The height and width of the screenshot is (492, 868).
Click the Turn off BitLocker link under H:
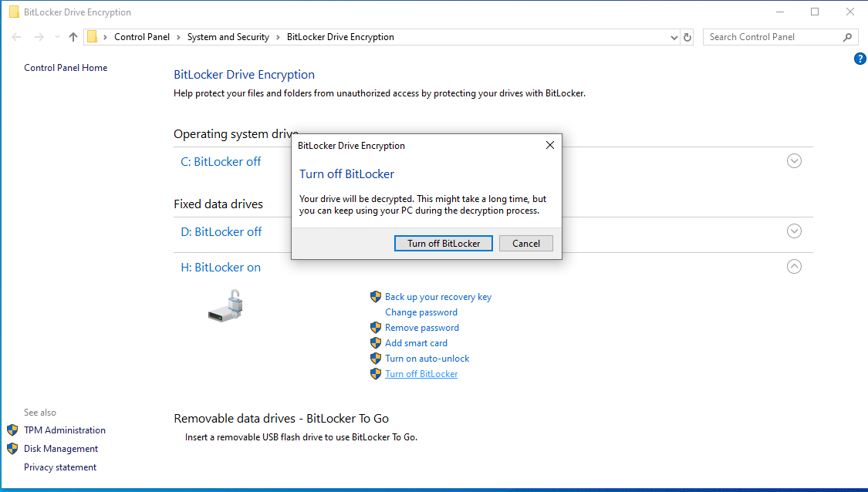point(421,374)
